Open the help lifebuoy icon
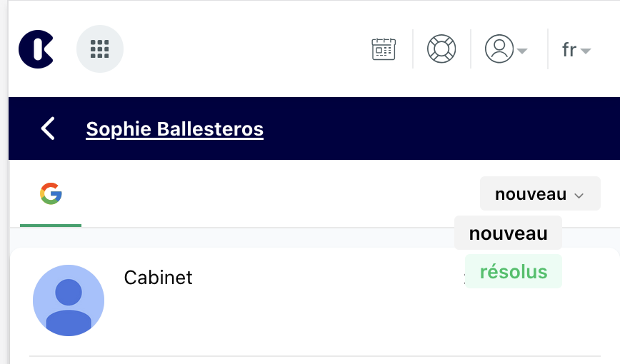This screenshot has width=620, height=364. 441,49
